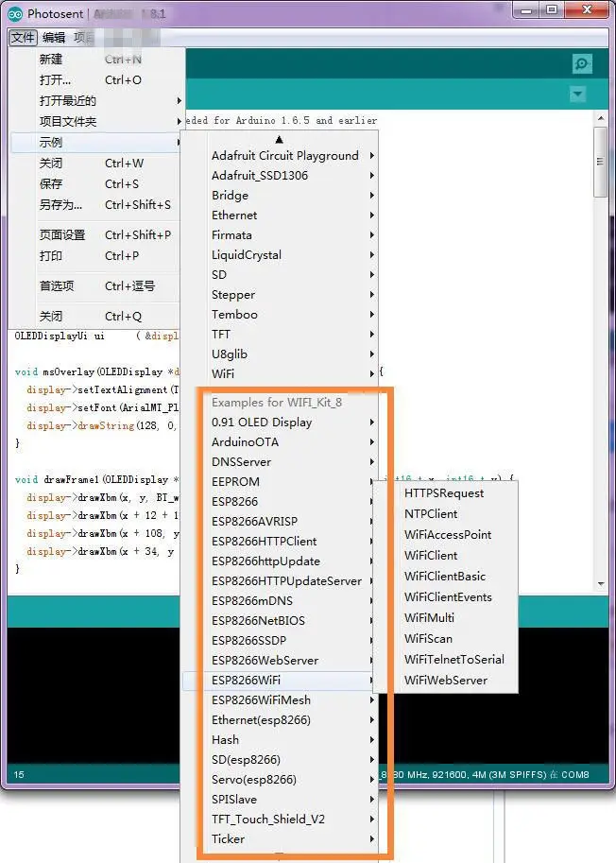
Task: Load the WiFiScan example
Action: 446,638
